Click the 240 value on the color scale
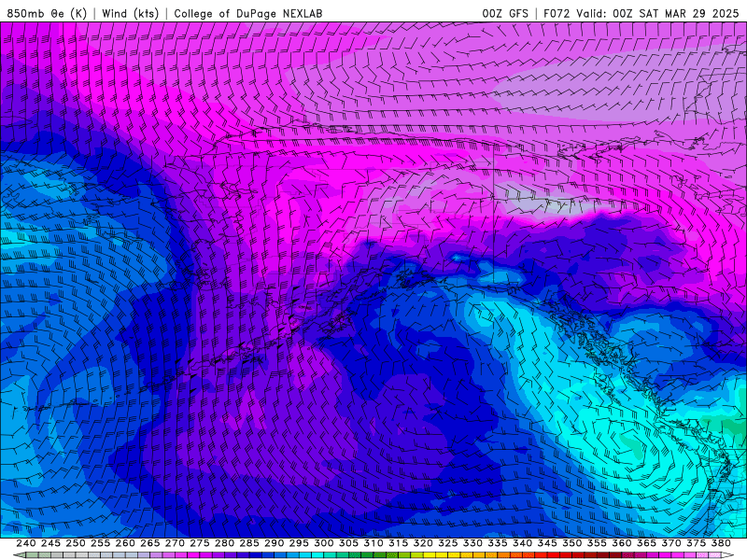 26,543
